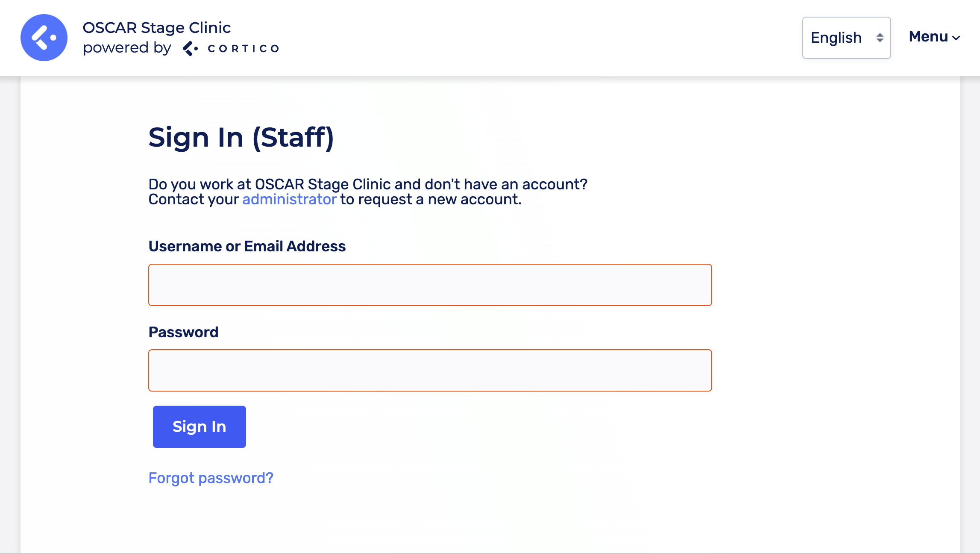Image resolution: width=980 pixels, height=554 pixels.
Task: Click the OSCAR Stage Clinic title
Action: 156,28
